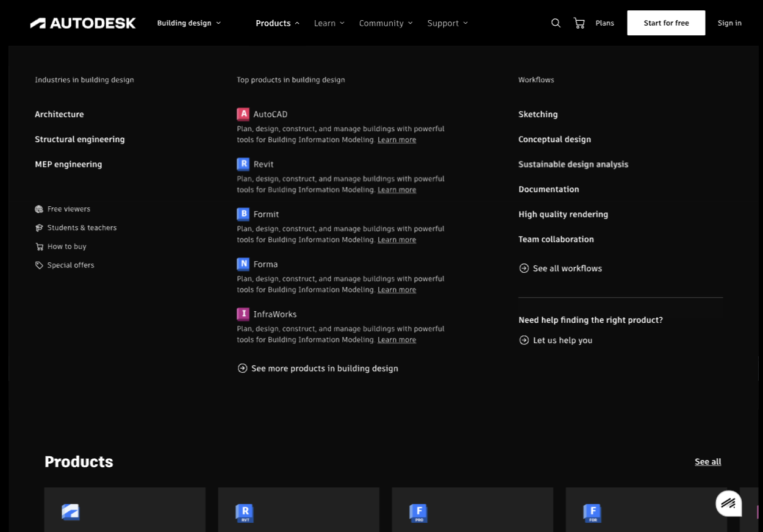The height and width of the screenshot is (532, 763).
Task: Click Learn more under Formit
Action: [397, 240]
